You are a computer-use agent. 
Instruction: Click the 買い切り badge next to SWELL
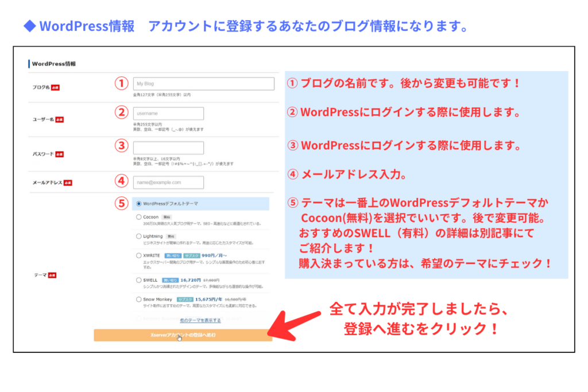pyautogui.click(x=170, y=280)
